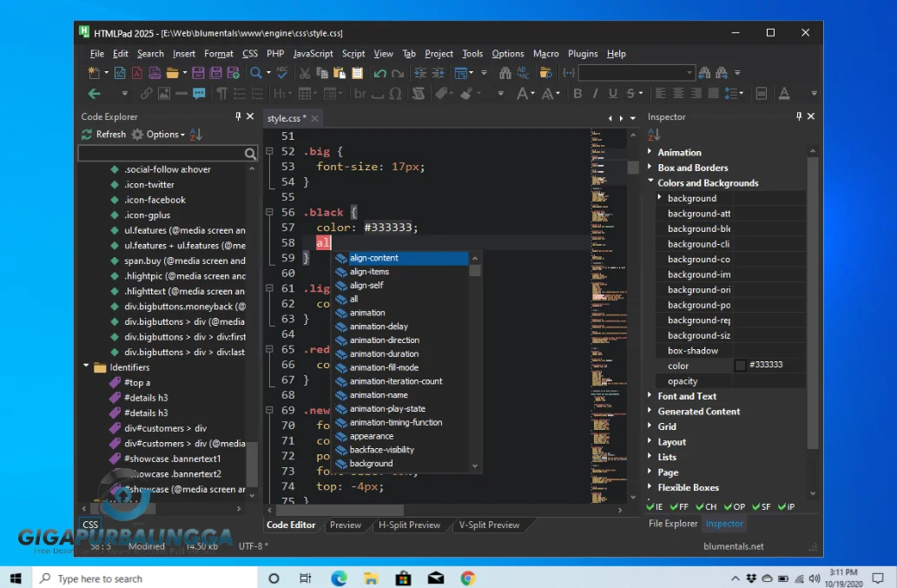The image size is (897, 588).
Task: Toggle the iP browser compatibility check
Action: coord(786,506)
